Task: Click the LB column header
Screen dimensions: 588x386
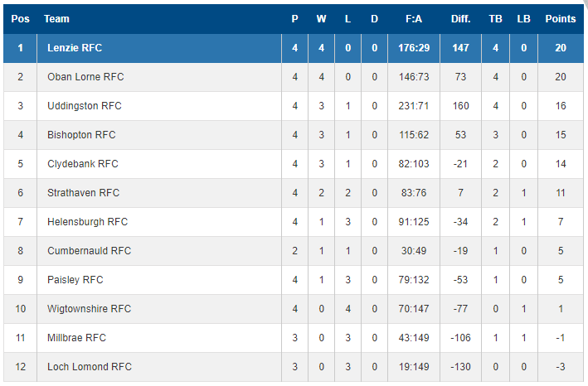Action: tap(523, 19)
